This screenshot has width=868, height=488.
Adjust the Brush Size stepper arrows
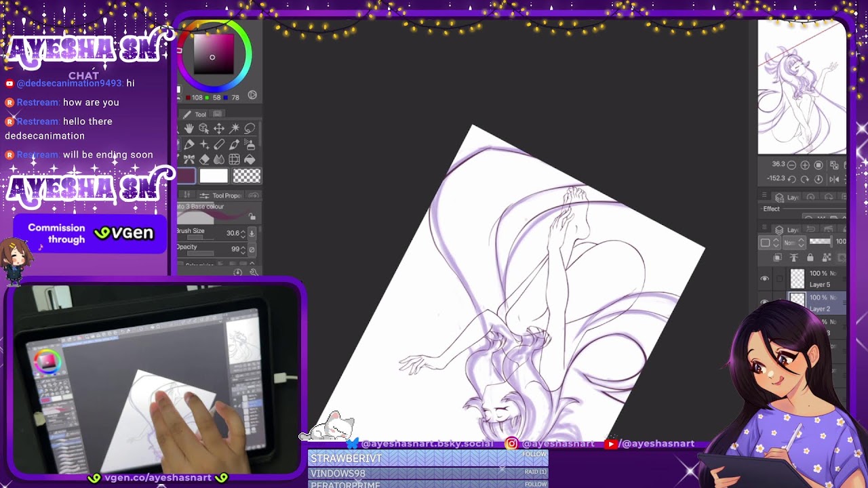pos(243,233)
